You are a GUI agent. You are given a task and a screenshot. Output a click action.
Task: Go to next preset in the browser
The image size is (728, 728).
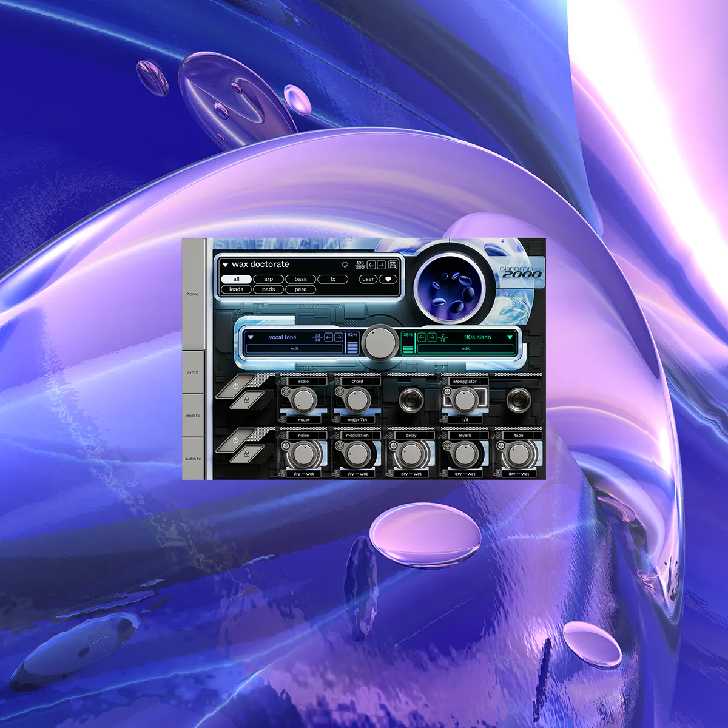tap(382, 265)
